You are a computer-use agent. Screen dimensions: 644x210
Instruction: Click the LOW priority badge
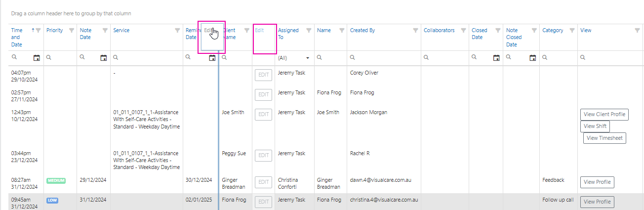click(52, 200)
